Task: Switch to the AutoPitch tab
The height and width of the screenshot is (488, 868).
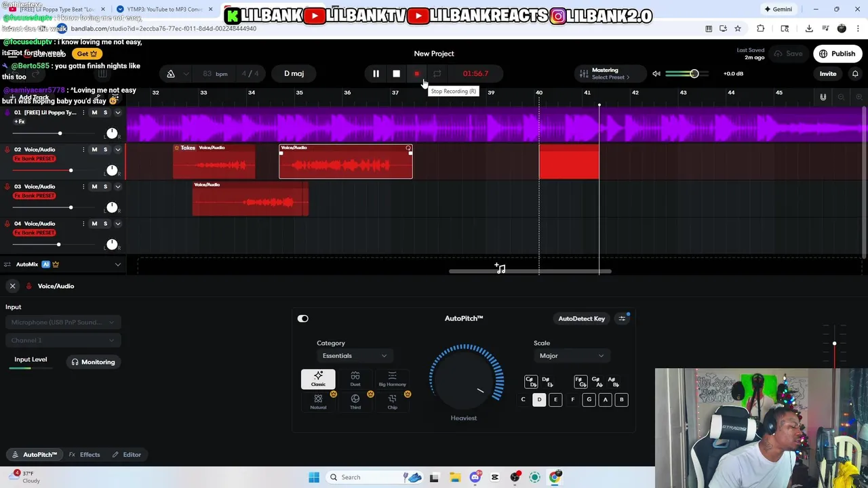Action: 34,455
